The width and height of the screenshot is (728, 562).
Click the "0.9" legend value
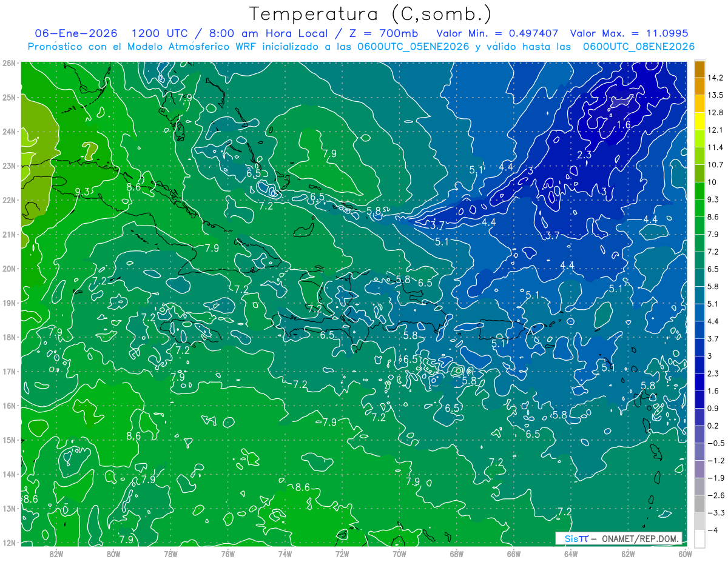(x=713, y=409)
